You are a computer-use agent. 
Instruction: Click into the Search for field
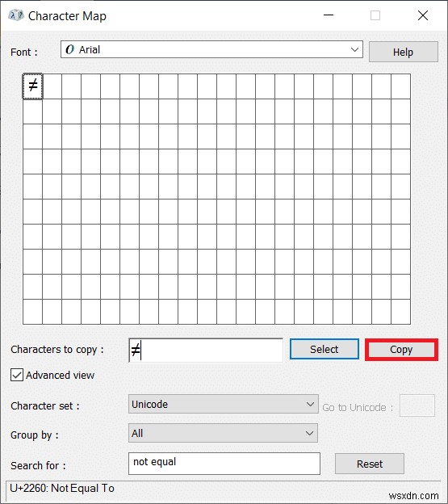224,464
